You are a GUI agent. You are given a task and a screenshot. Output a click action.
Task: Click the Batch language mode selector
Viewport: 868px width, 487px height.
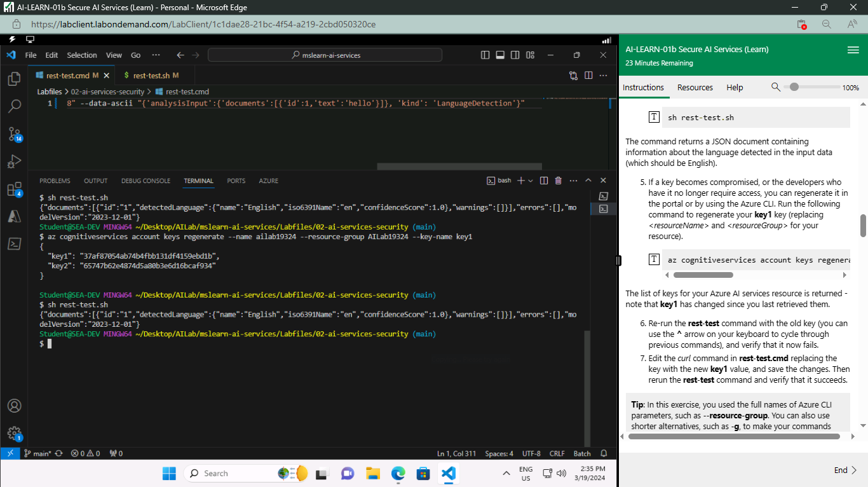[x=582, y=453]
